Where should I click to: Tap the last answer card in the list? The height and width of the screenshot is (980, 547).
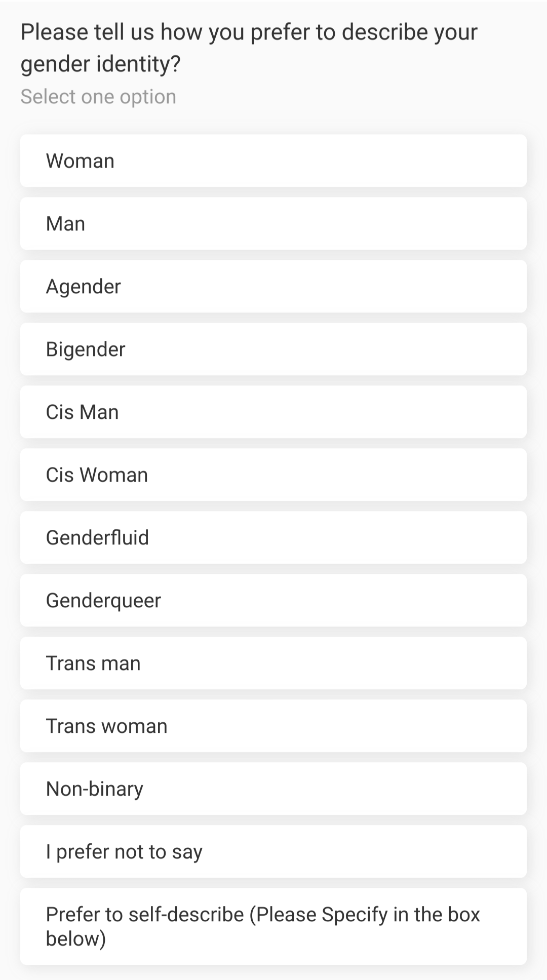273,926
